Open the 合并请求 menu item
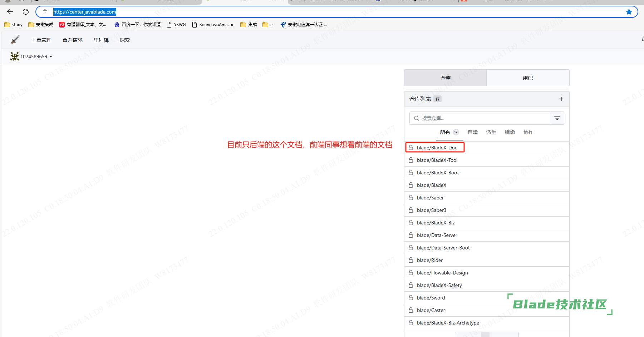The width and height of the screenshot is (644, 337). [73, 40]
